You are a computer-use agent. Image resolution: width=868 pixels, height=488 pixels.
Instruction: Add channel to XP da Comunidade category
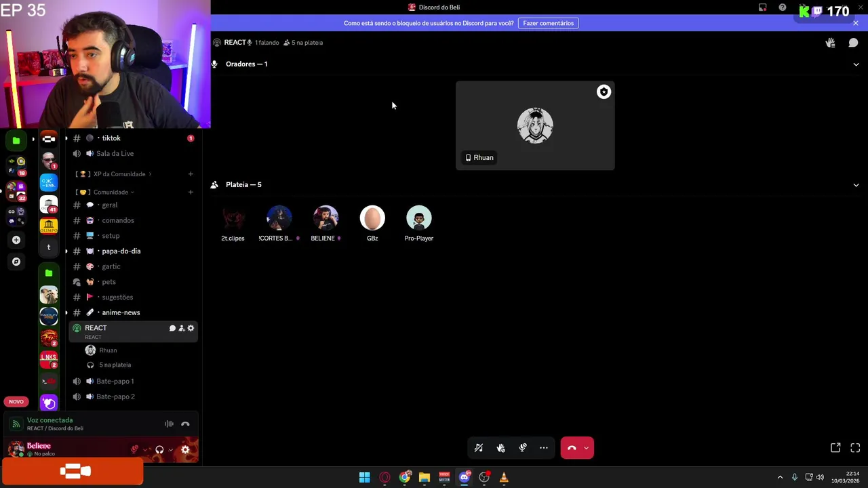(x=191, y=174)
